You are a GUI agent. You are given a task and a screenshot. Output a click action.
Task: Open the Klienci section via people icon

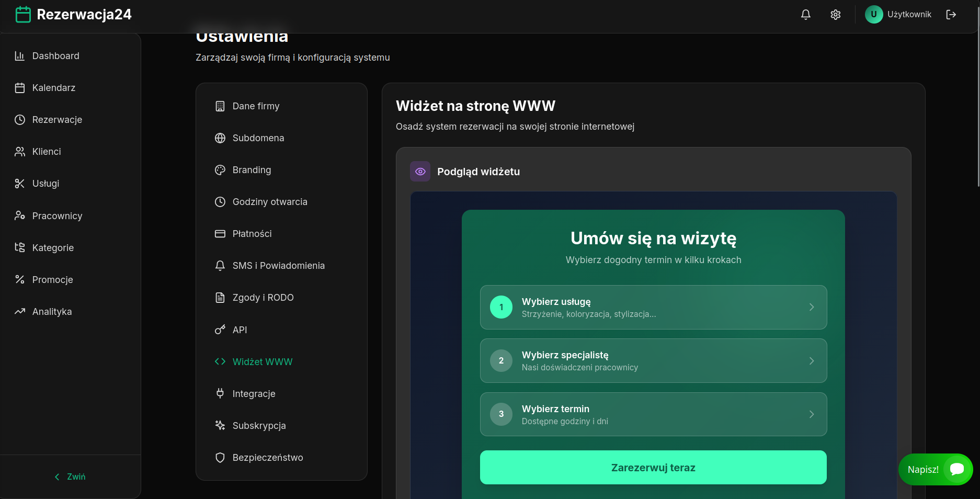coord(20,151)
